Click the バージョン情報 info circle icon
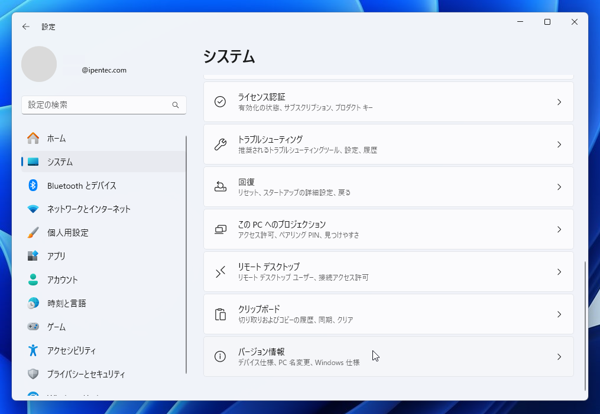 coord(220,357)
